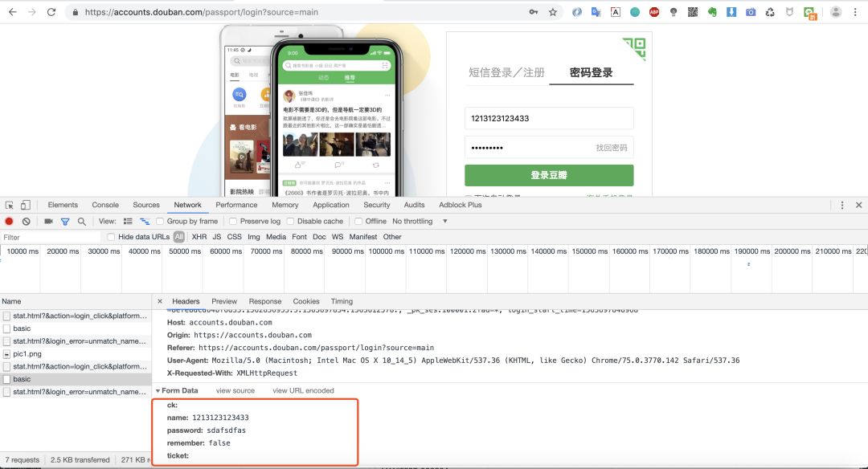
Task: Filter requests by Img type
Action: click(x=253, y=237)
